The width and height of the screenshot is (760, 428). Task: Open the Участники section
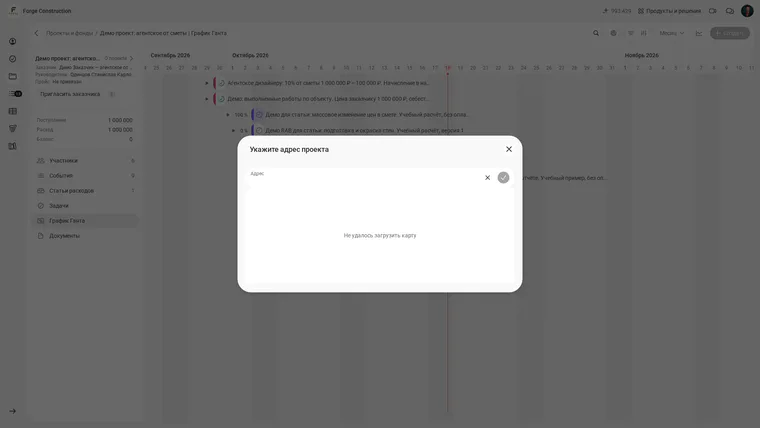pos(86,160)
